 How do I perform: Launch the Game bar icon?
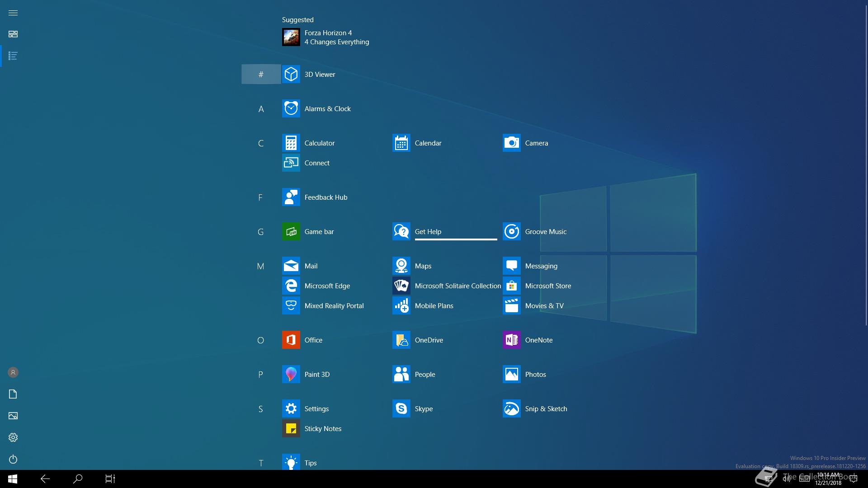click(x=291, y=231)
